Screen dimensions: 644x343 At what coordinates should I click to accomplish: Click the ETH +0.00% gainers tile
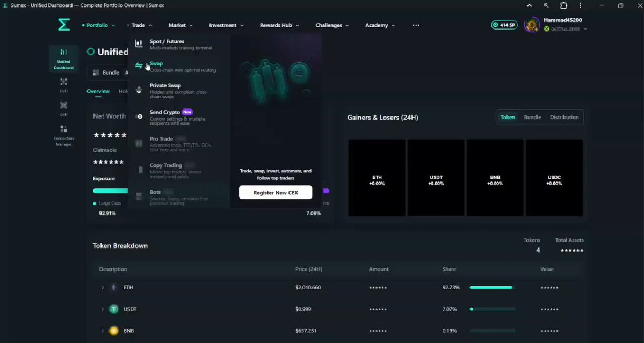(x=377, y=178)
